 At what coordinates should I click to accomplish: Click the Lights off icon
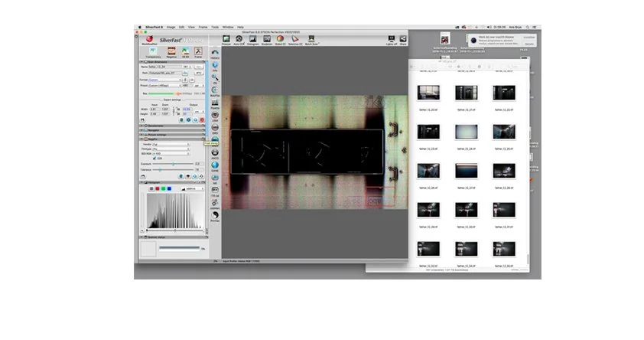pos(392,40)
